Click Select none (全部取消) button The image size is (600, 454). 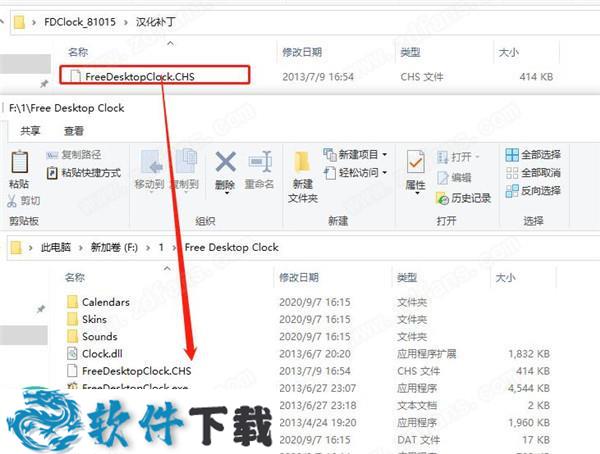click(533, 173)
